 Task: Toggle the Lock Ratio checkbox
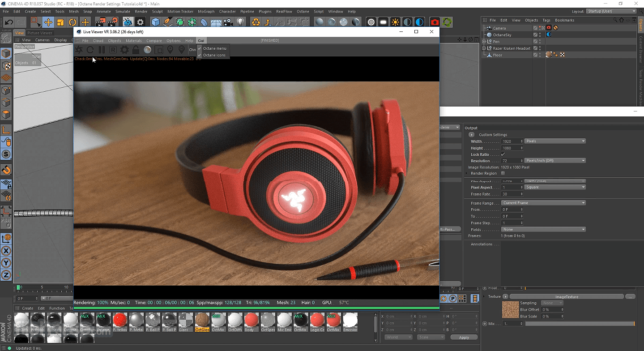503,154
